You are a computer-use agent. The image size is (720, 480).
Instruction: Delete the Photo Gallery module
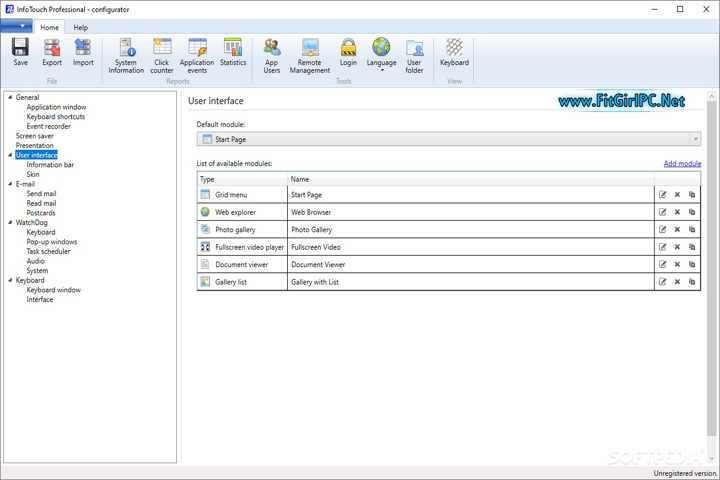677,230
